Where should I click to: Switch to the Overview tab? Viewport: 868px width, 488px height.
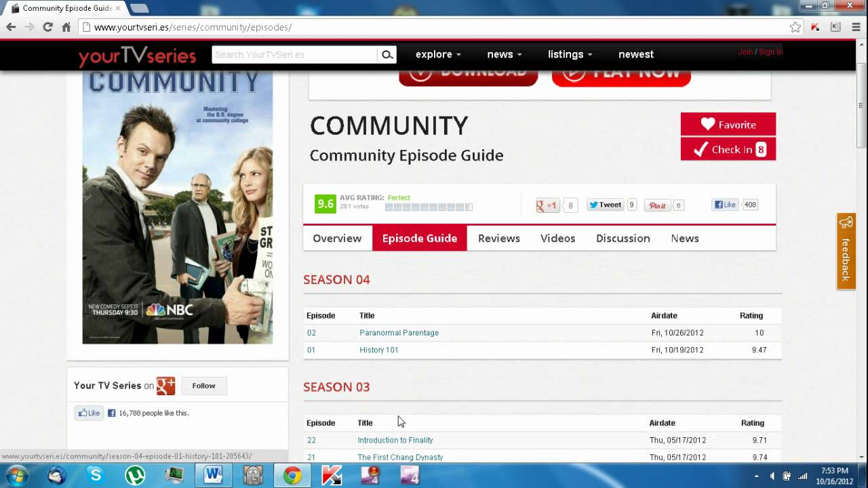coord(337,238)
